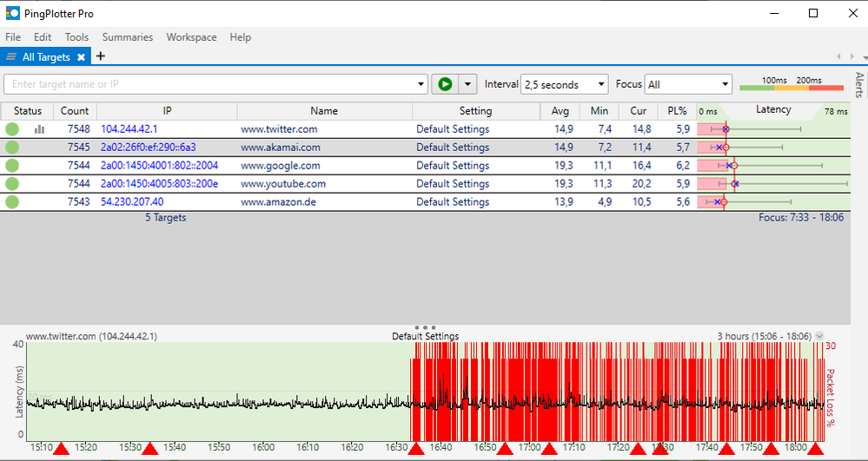Click IP address 54.230.207.40

[132, 202]
